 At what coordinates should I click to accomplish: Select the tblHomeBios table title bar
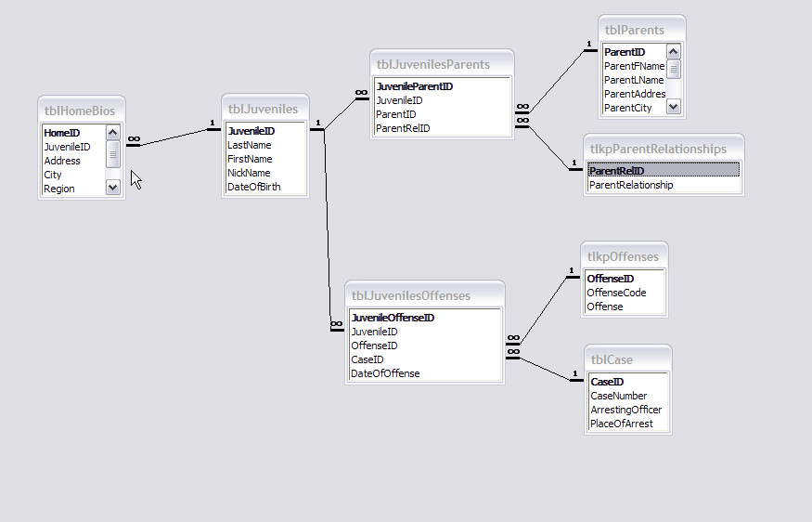[82, 111]
